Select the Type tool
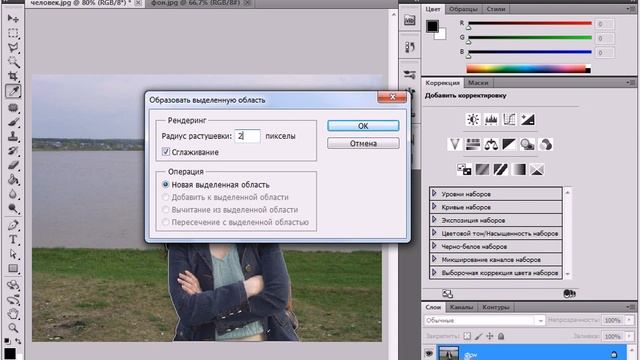The width and height of the screenshot is (640, 360). point(13,239)
